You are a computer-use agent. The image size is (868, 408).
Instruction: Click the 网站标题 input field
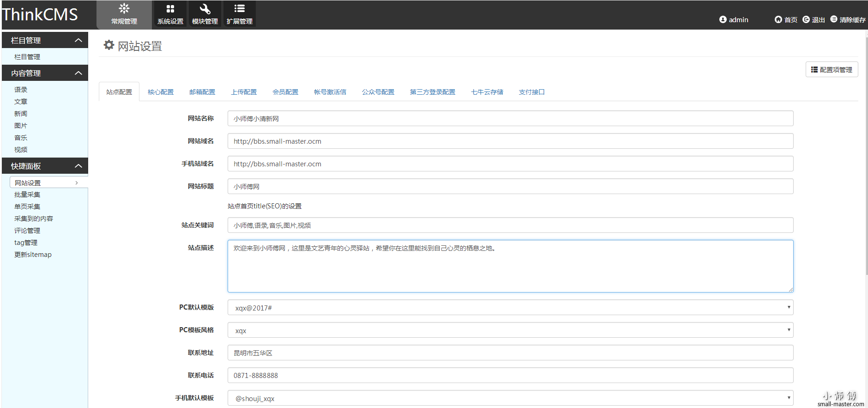pyautogui.click(x=510, y=186)
